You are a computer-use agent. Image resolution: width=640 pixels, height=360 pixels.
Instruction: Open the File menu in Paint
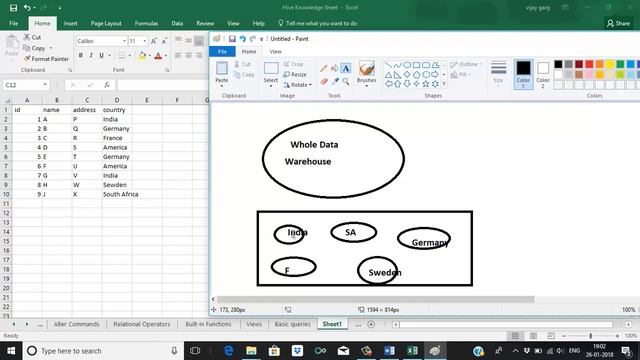pyautogui.click(x=222, y=51)
